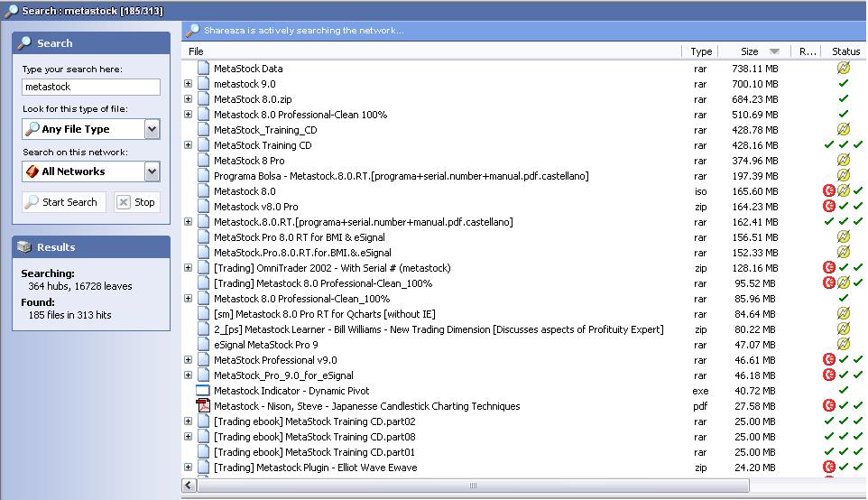Viewport: 868px width, 500px height.
Task: Click the PDF icon of Nison Candlestick Charting file
Action: [x=203, y=406]
